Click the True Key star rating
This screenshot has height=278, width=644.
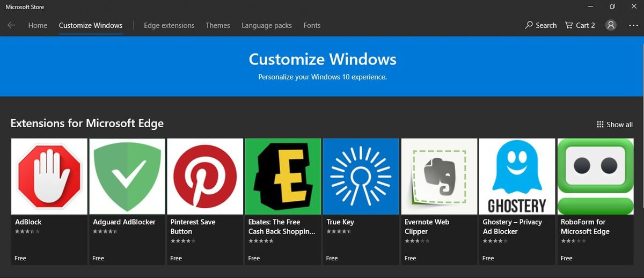point(339,231)
